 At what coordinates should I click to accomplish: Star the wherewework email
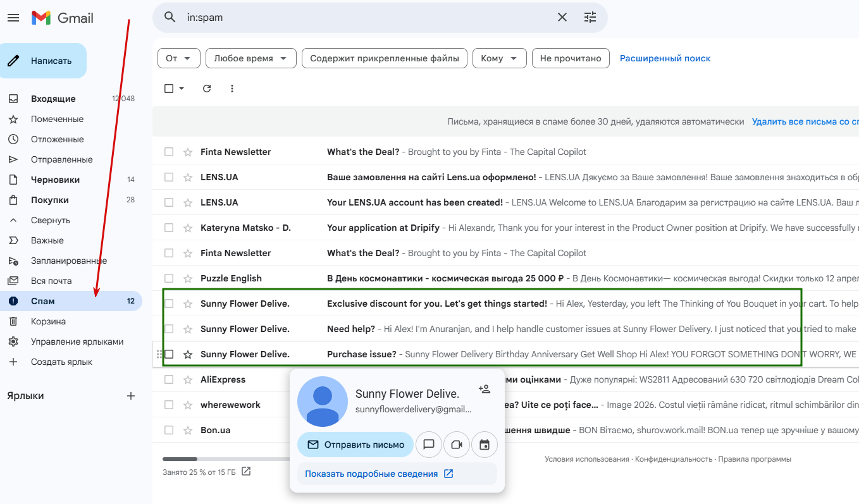(x=188, y=405)
